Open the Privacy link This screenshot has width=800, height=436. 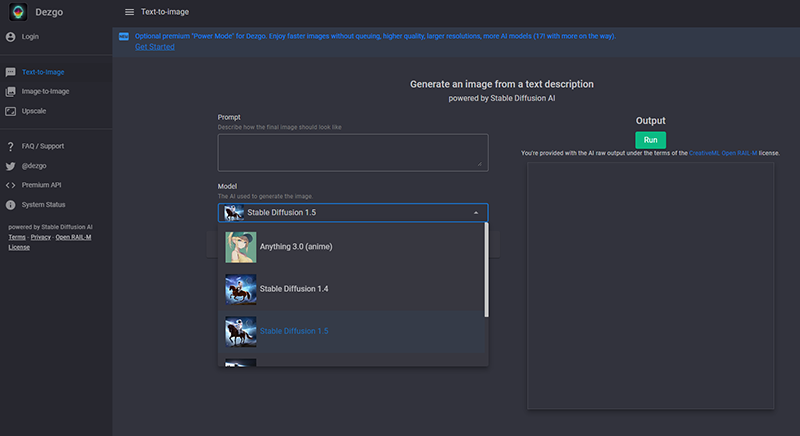(40, 237)
